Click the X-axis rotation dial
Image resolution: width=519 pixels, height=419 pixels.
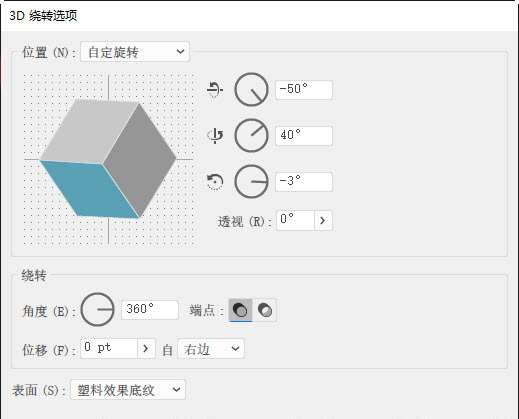point(251,90)
